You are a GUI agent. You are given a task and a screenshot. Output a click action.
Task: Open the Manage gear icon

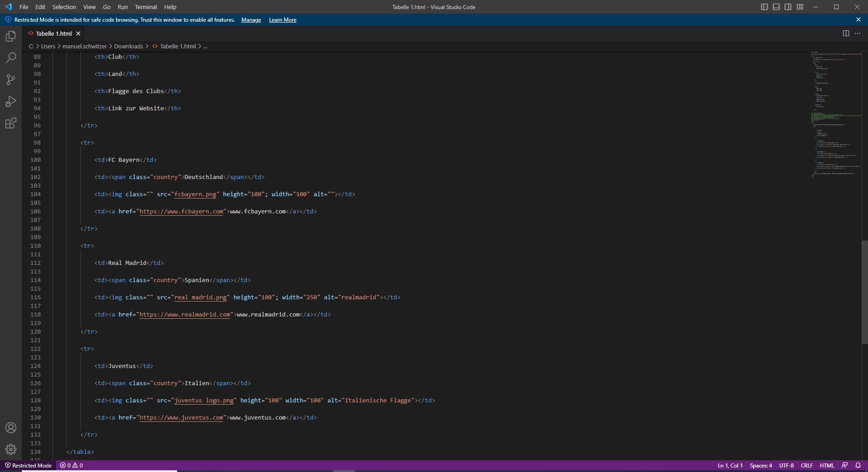[11, 449]
